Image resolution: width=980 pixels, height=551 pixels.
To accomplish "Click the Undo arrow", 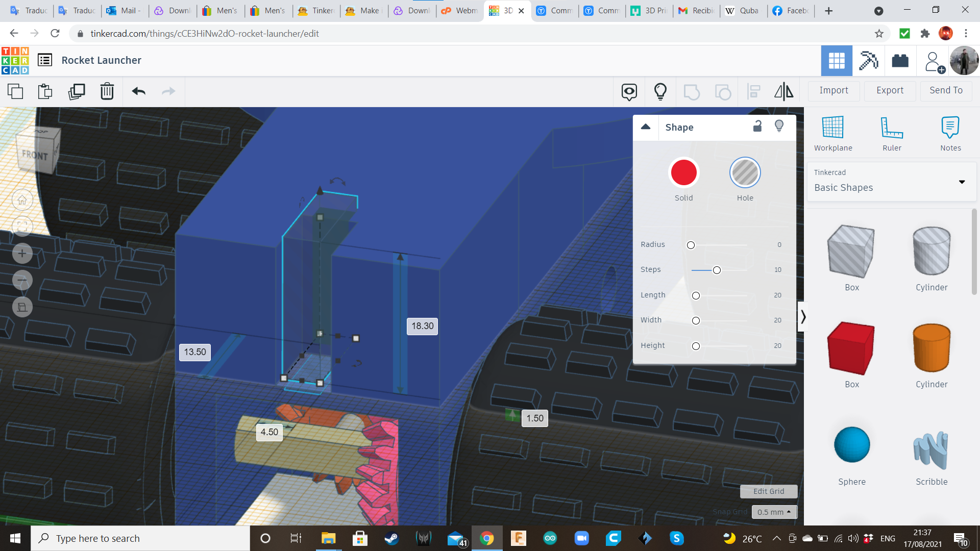I will tap(138, 91).
